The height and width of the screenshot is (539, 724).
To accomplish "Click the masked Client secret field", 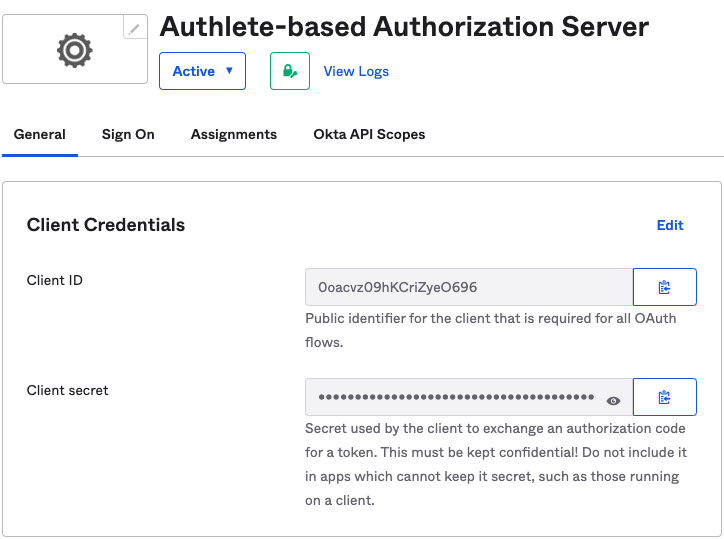I will pos(469,397).
